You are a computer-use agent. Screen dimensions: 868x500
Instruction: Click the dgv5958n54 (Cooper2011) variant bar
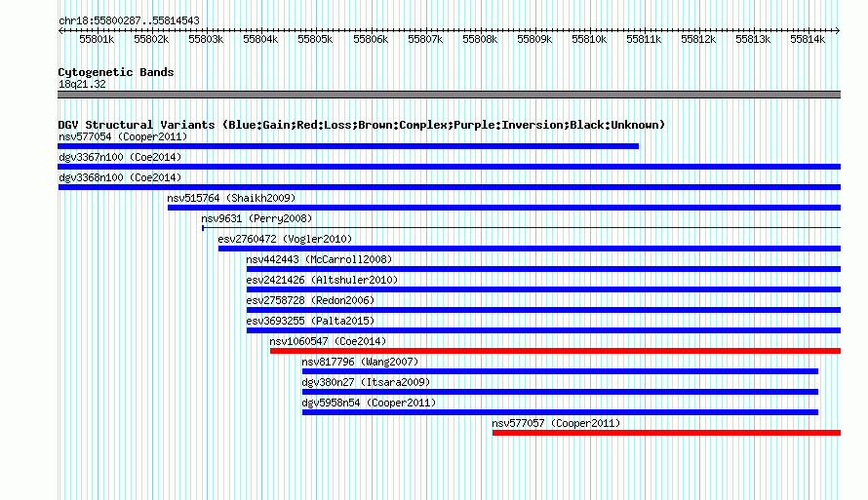560,412
